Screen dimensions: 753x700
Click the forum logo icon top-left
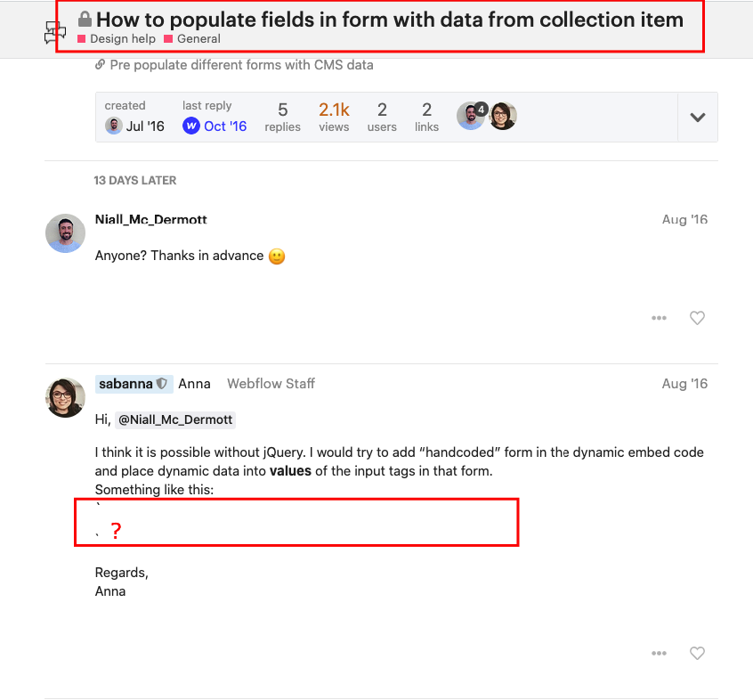coord(55,32)
